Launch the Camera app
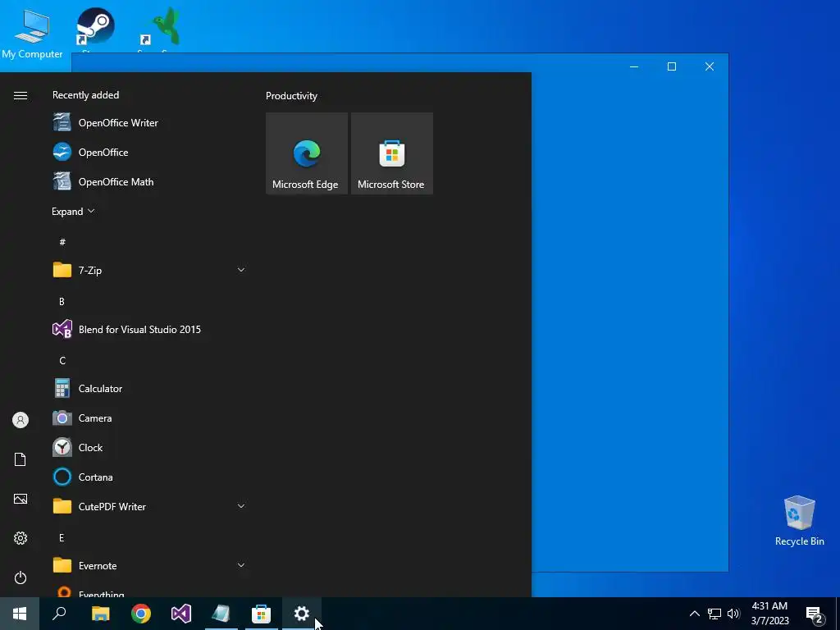840x630 pixels. point(149,418)
